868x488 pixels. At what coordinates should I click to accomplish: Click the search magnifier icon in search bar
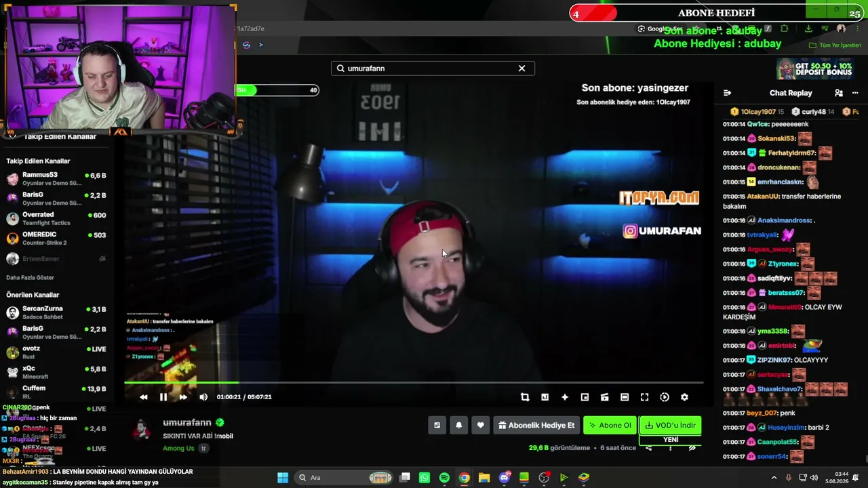340,68
